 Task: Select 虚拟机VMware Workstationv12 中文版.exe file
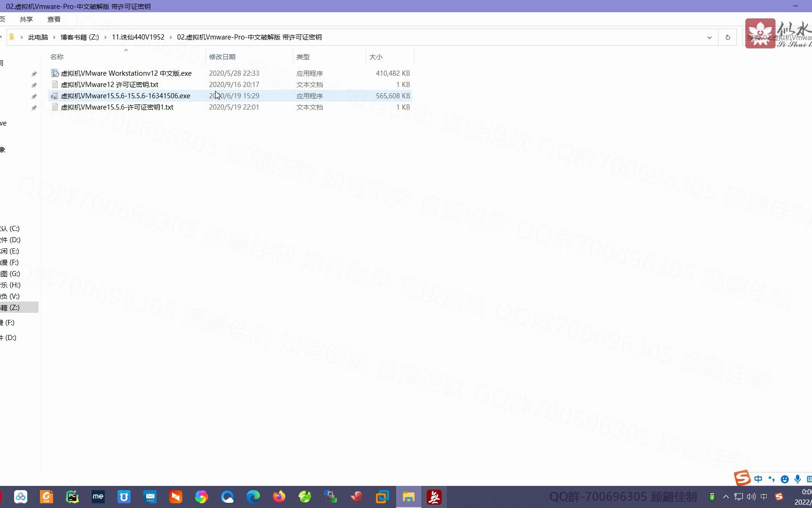point(126,73)
